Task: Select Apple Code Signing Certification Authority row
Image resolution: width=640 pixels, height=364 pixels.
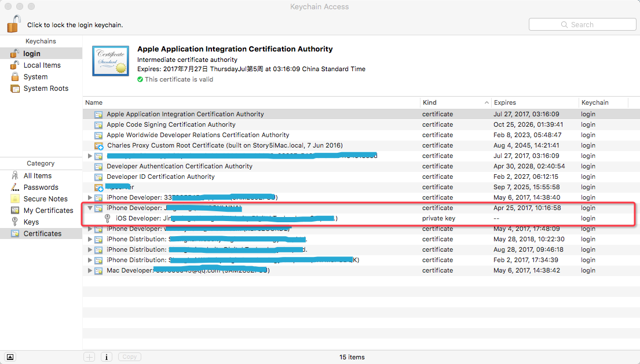Action: pyautogui.click(x=361, y=125)
